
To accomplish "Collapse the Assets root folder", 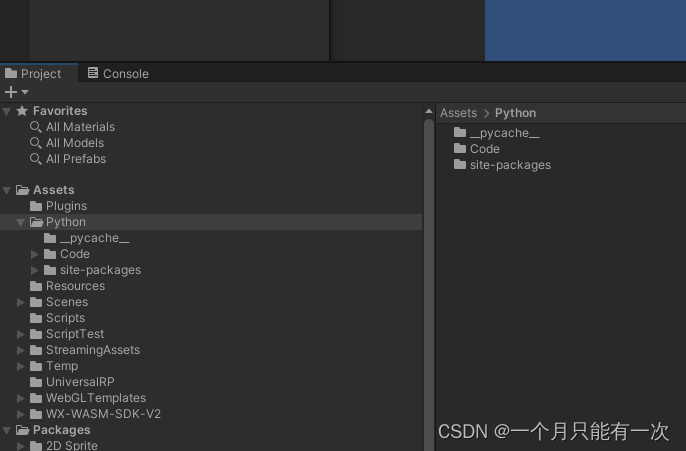I will pyautogui.click(x=7, y=191).
